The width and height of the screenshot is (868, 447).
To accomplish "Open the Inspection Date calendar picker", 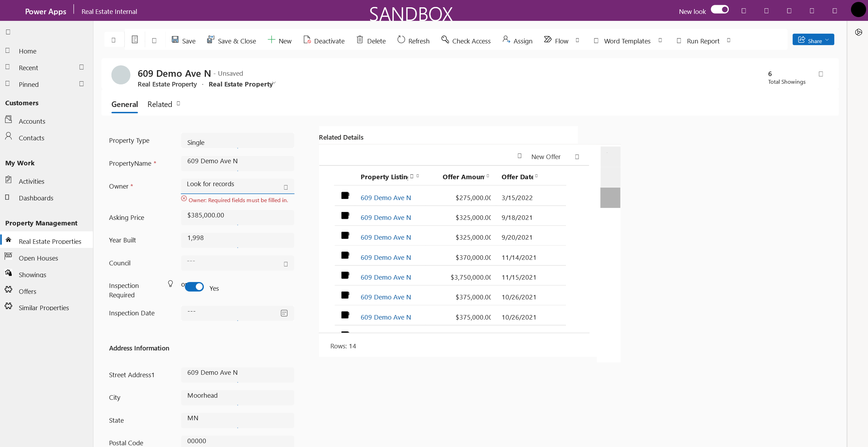I will [x=284, y=313].
